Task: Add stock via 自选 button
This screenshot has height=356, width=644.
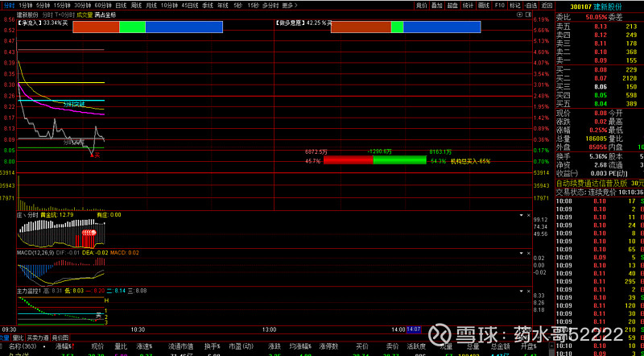Action: 530,6
